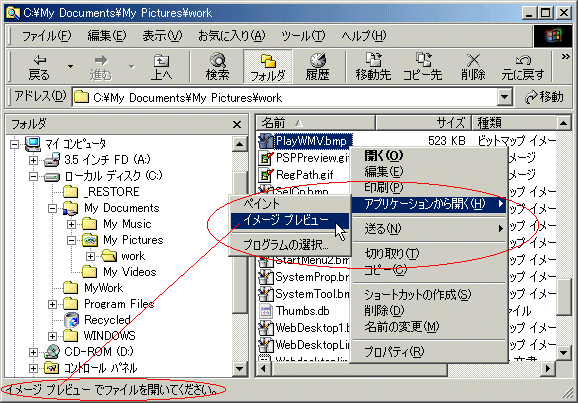Expand the Program Files tree node

pyautogui.click(x=52, y=304)
